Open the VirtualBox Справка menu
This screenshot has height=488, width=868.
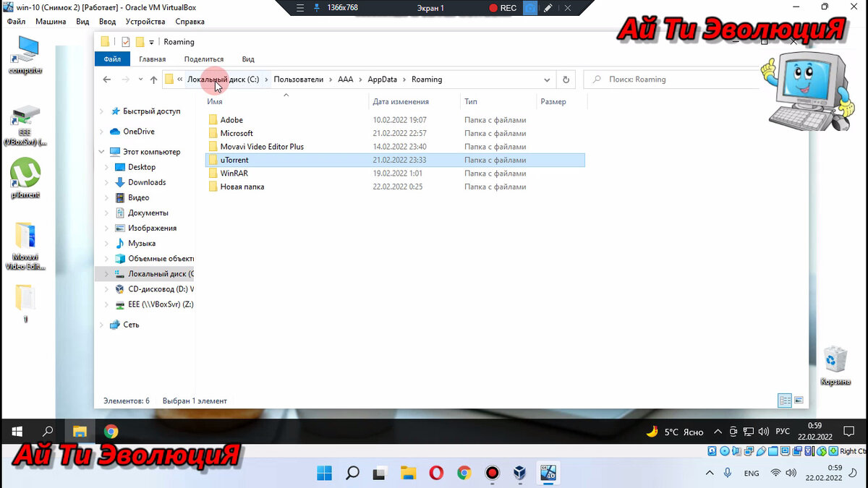click(190, 22)
